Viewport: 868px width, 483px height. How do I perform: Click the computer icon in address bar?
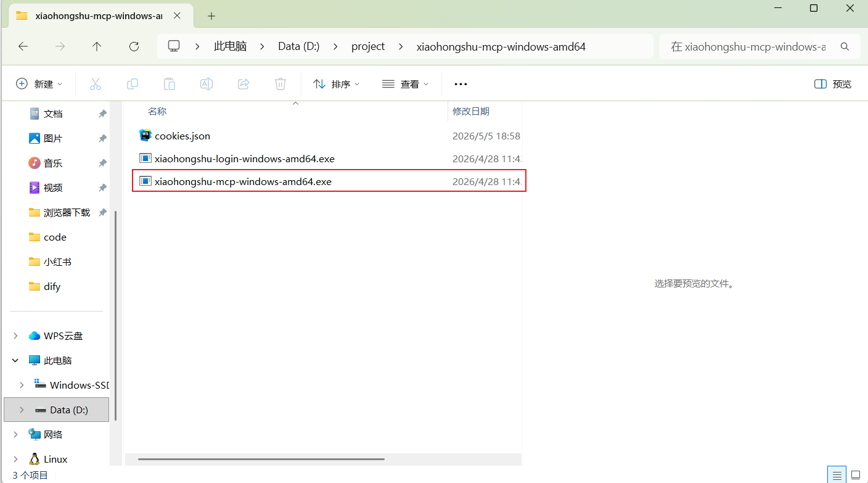coord(174,46)
